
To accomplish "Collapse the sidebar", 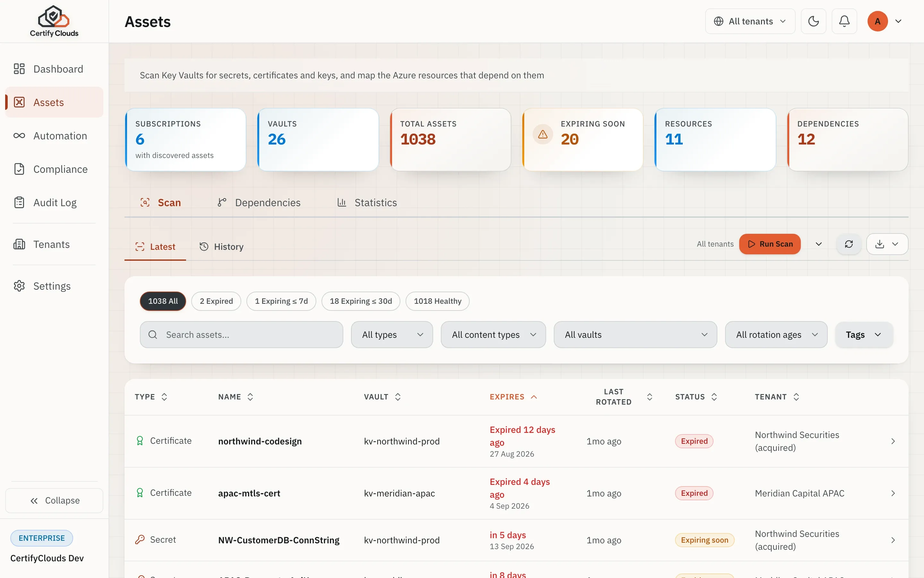I will tap(54, 500).
